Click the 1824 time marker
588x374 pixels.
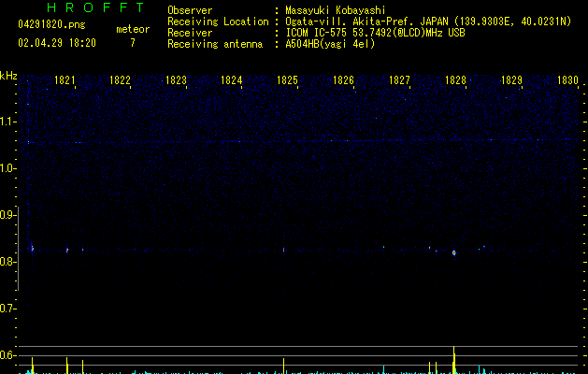tap(232, 80)
